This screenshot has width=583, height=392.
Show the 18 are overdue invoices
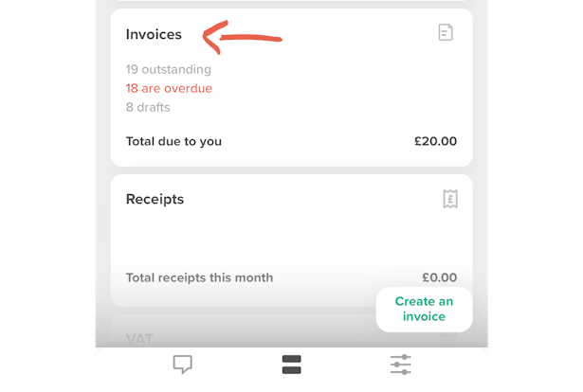(x=169, y=88)
